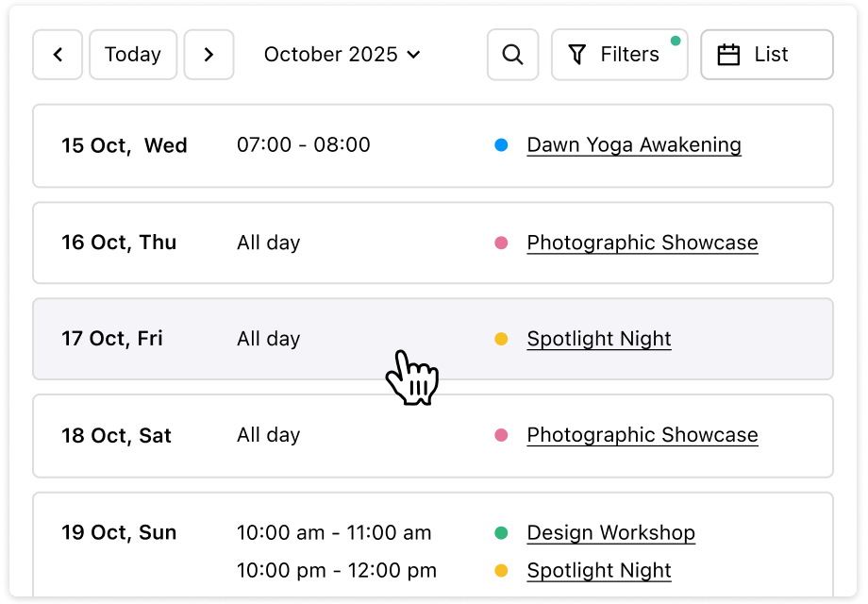The image size is (868, 604).
Task: Expand the October 2025 month dropdown
Action: click(x=342, y=55)
